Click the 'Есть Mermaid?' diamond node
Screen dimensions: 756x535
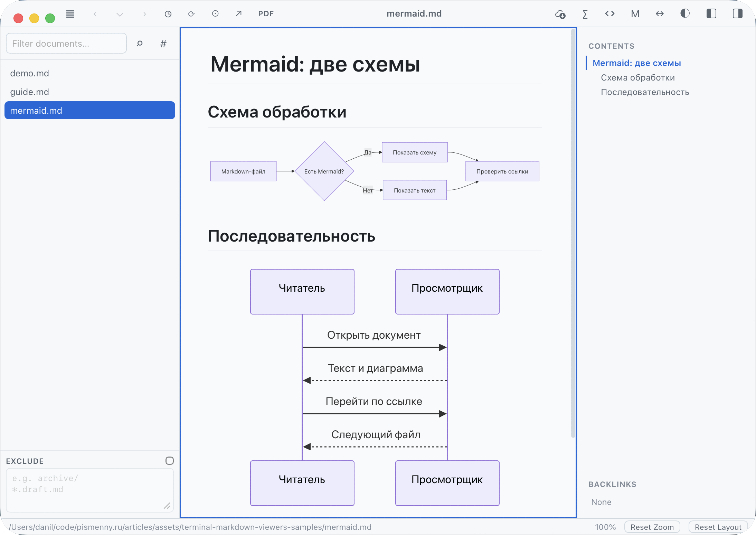click(324, 171)
